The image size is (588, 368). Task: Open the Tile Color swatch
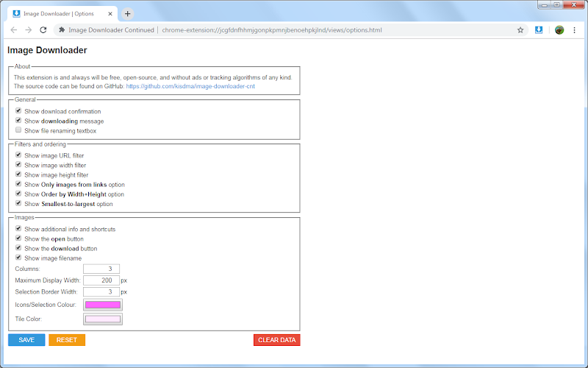pos(103,319)
